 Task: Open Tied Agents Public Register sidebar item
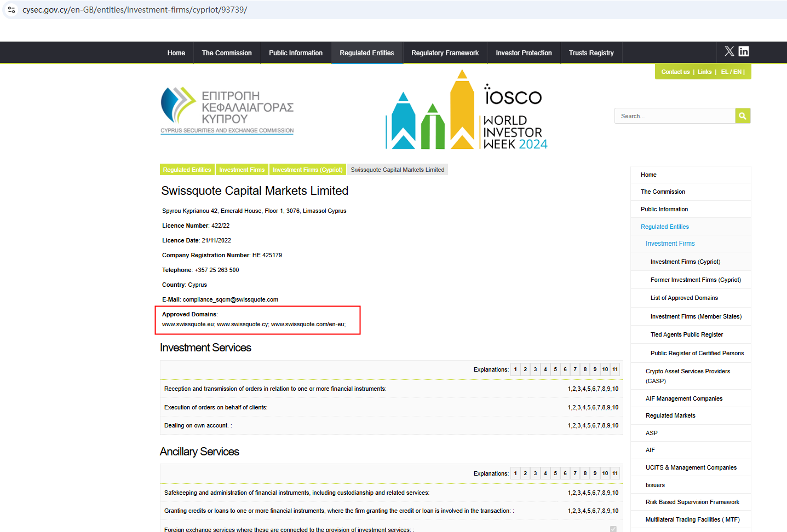pos(686,334)
